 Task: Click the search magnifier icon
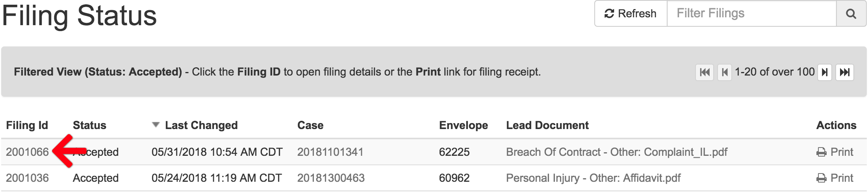coord(851,14)
